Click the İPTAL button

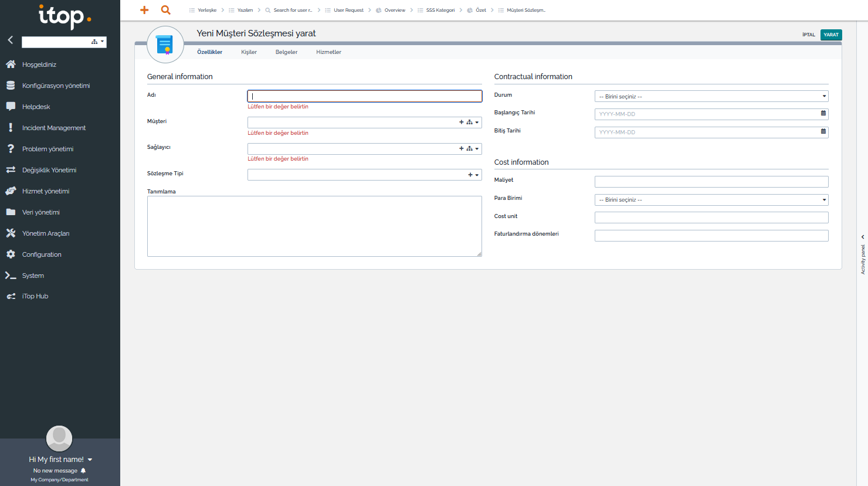(808, 35)
